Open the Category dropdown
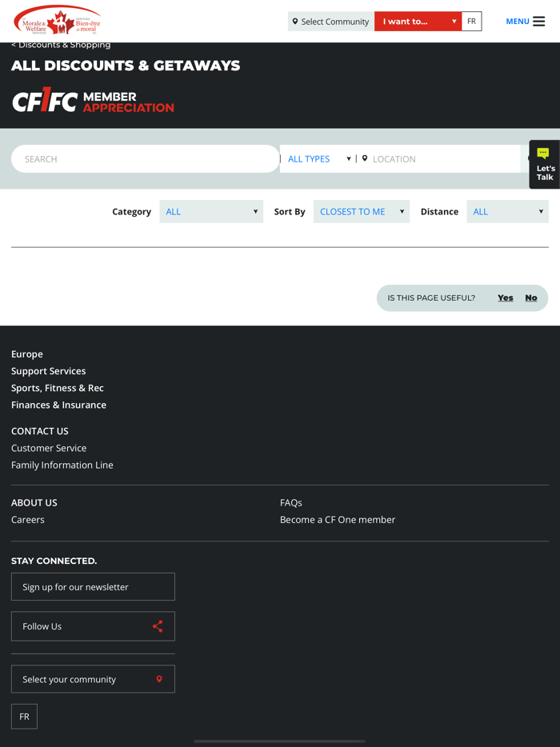The image size is (560, 747). 211,211
